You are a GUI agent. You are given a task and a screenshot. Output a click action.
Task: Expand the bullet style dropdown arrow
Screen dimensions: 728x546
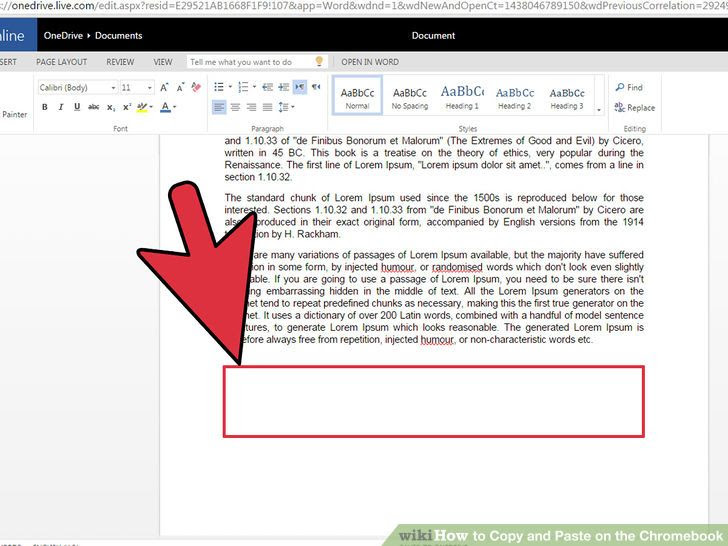coord(230,87)
